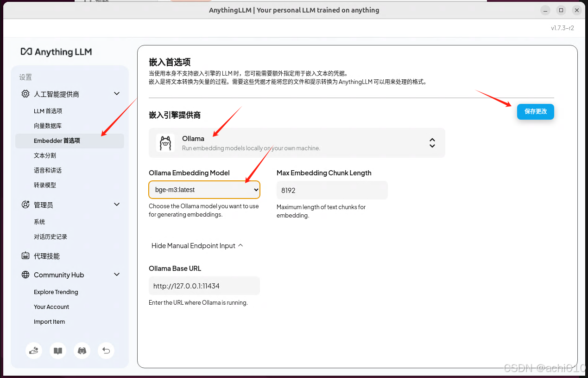Image resolution: width=588 pixels, height=378 pixels.
Task: Click the 保存更改 button
Action: (535, 111)
